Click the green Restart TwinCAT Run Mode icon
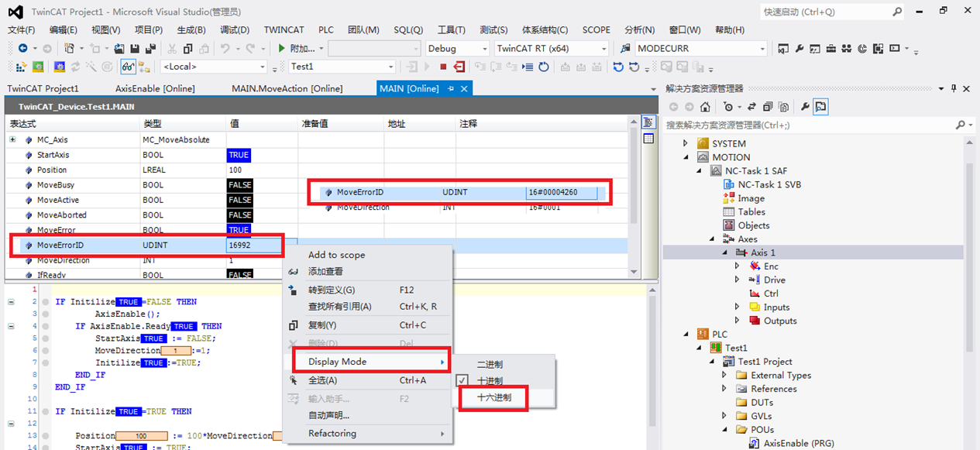 click(38, 67)
